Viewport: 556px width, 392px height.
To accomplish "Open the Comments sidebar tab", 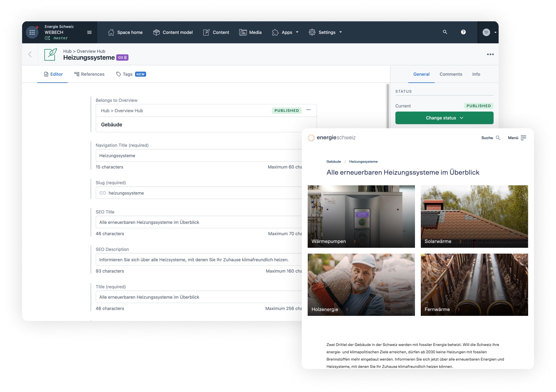I will [x=451, y=74].
